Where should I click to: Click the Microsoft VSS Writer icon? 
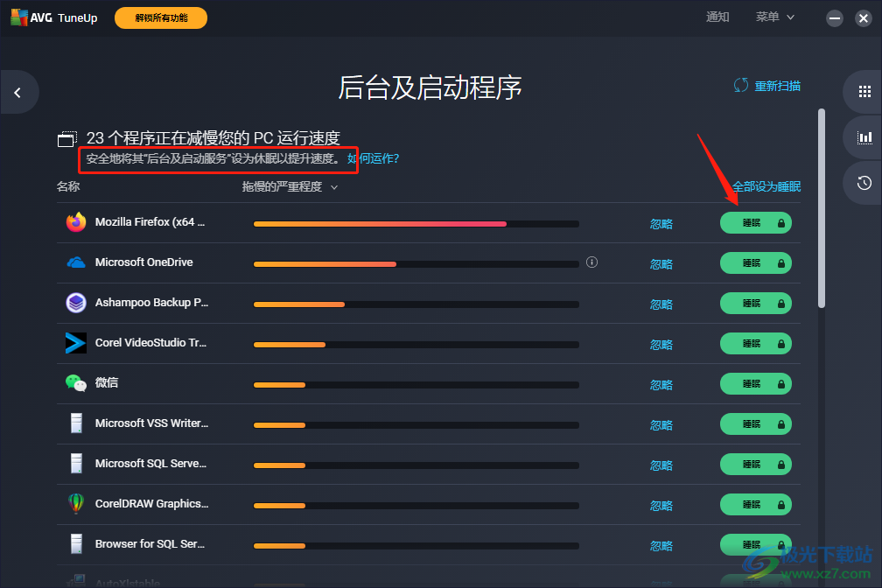coord(76,423)
